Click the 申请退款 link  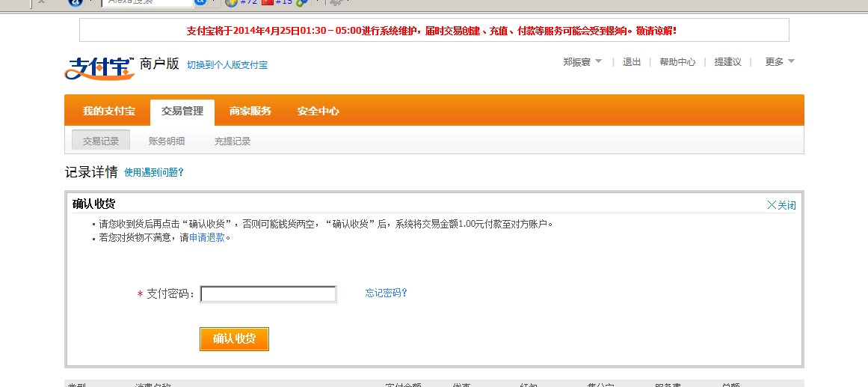point(207,238)
